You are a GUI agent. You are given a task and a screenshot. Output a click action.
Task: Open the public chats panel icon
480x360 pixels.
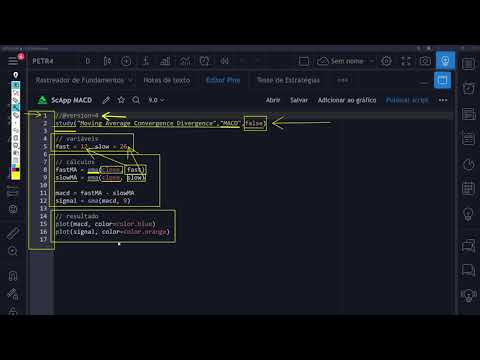(468, 246)
